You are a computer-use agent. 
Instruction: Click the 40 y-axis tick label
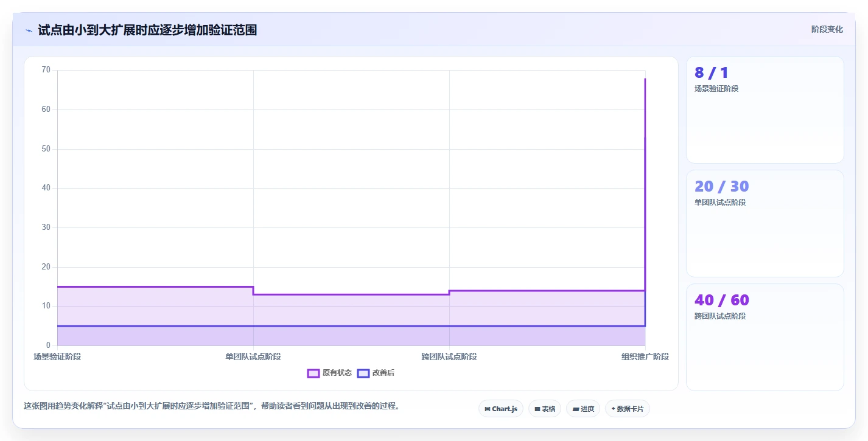click(46, 188)
